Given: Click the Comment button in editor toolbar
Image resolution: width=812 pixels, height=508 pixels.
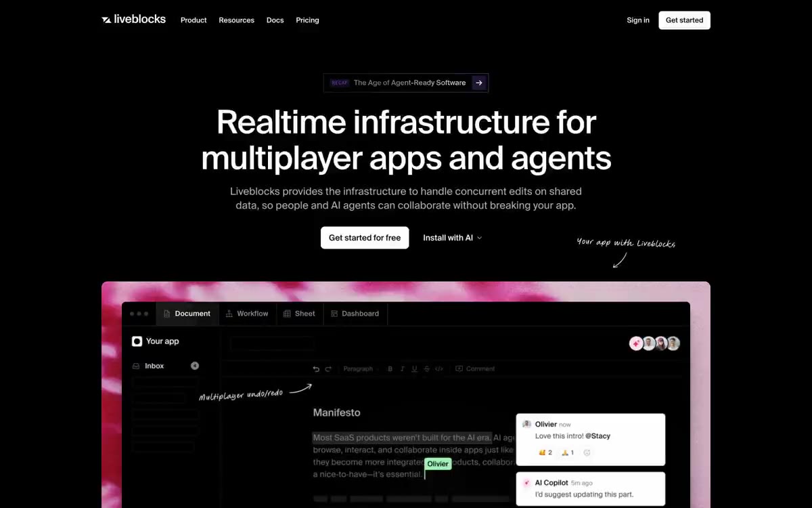Looking at the screenshot, I should click(476, 369).
